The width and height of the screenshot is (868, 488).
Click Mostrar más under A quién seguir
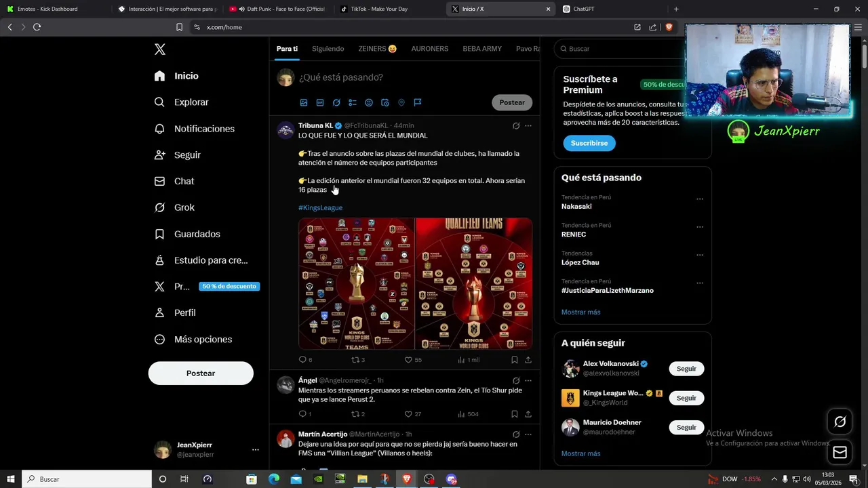click(x=581, y=454)
